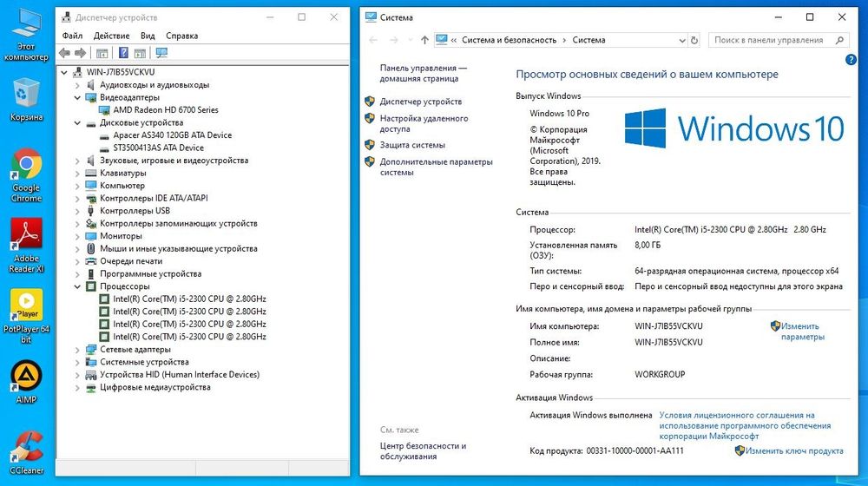This screenshot has width=868, height=486.
Task: Click the Очереди печати printer icon
Action: pos(91,261)
